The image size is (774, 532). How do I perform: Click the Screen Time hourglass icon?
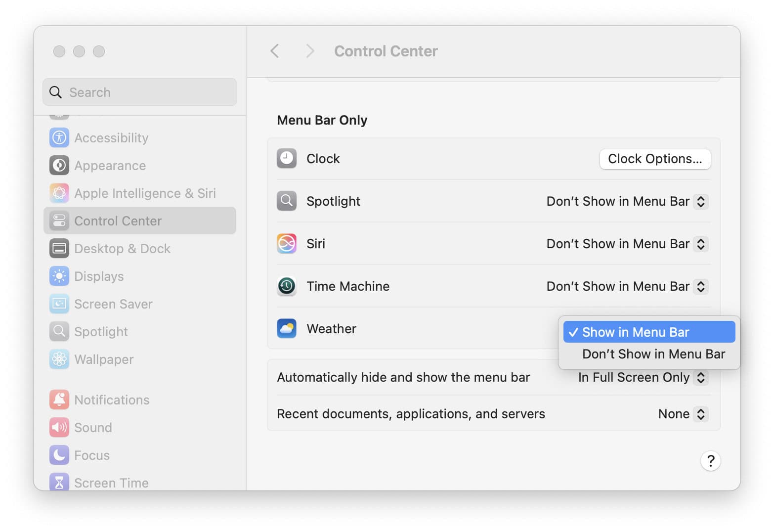(x=59, y=482)
